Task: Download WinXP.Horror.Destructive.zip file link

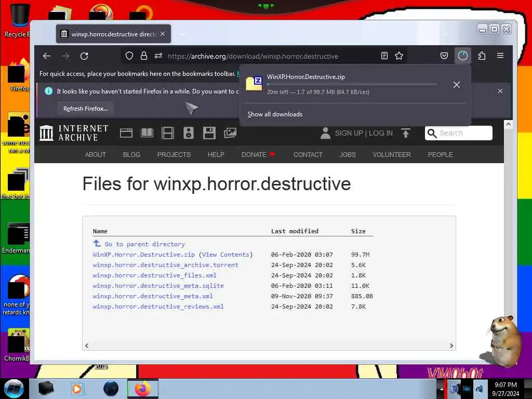Action: point(144,255)
